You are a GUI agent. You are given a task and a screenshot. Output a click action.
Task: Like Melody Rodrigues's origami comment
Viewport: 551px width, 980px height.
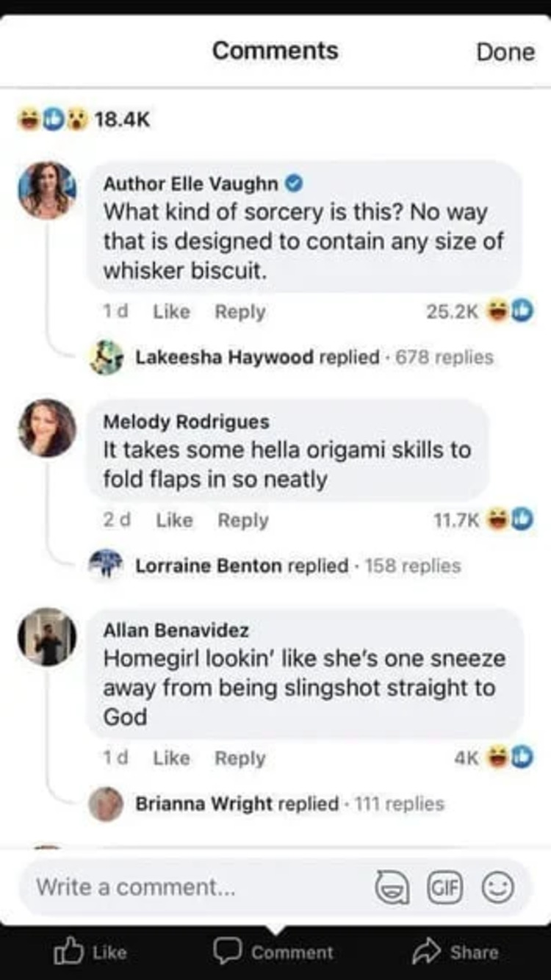tap(174, 520)
